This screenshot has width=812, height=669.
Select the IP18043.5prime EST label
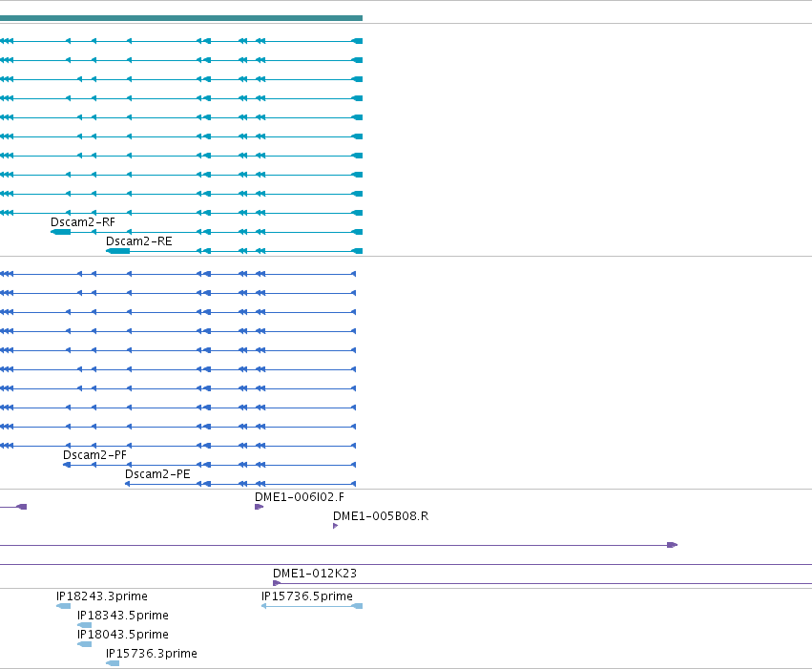[x=123, y=635]
